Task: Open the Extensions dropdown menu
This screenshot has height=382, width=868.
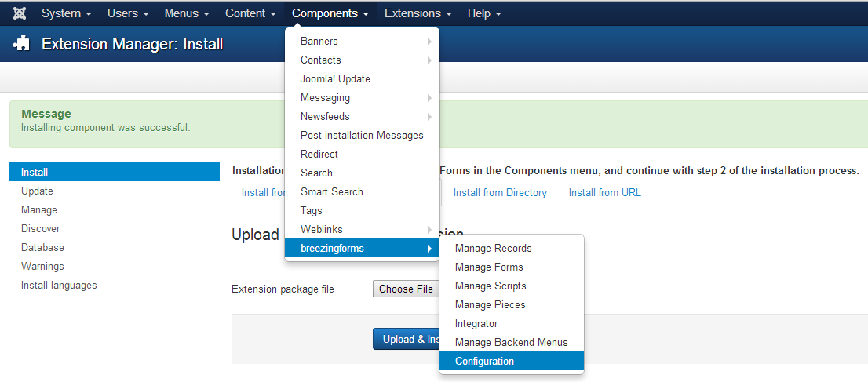Action: (x=418, y=13)
